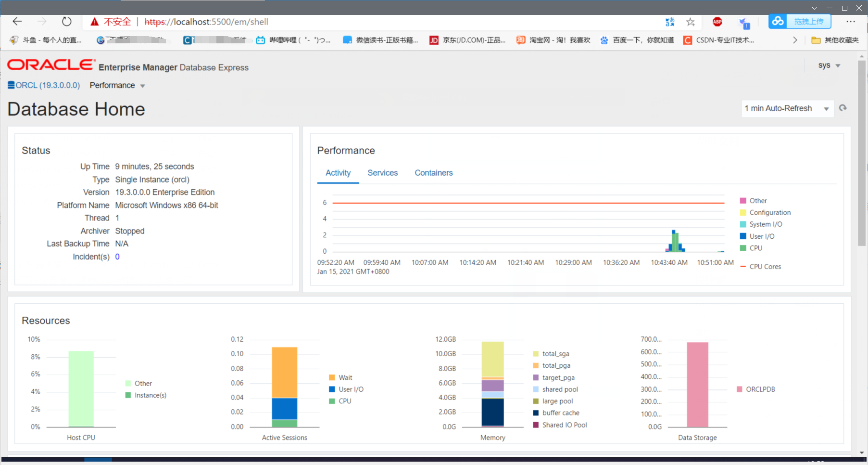Click the ORCL database icon
Screen dimensions: 868x465
pos(11,85)
